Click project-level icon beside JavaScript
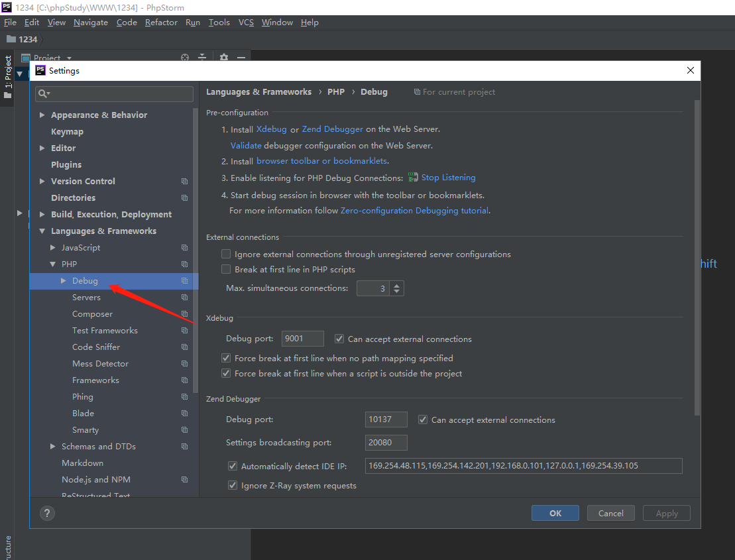 coord(185,247)
